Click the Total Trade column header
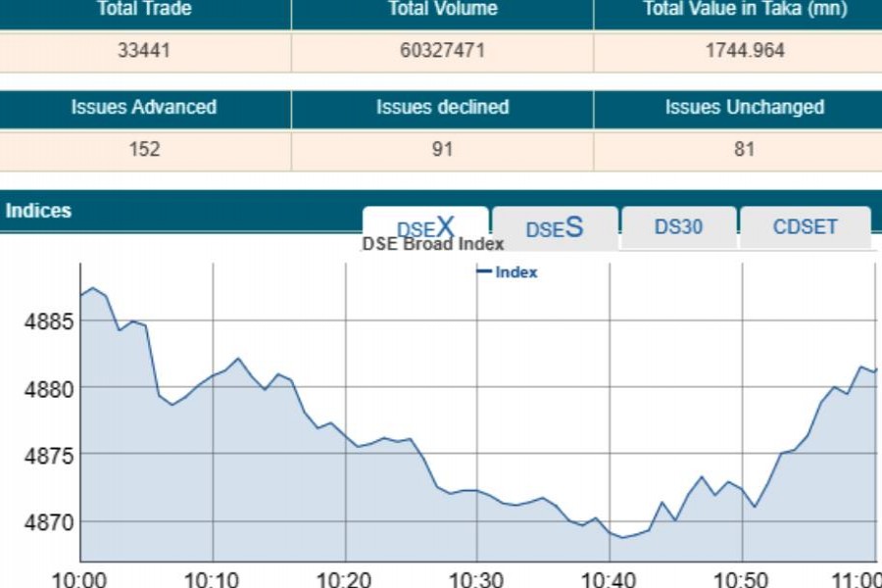The height and width of the screenshot is (588, 882). 144,10
